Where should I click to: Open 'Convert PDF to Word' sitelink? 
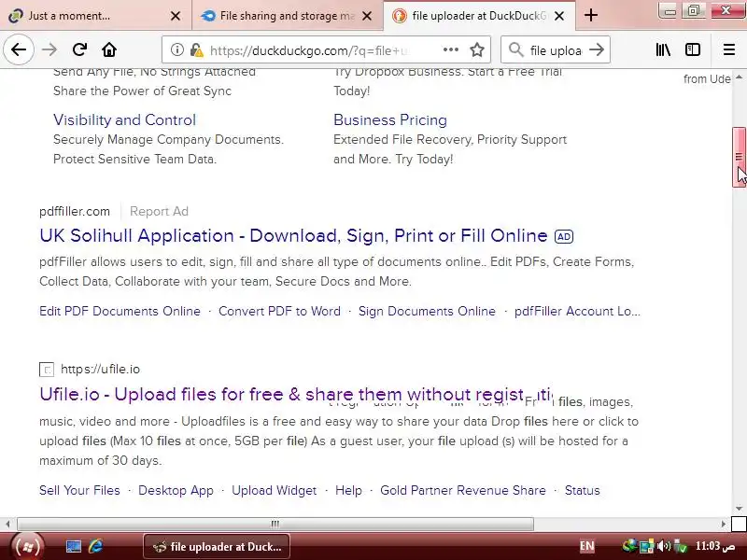click(x=279, y=311)
